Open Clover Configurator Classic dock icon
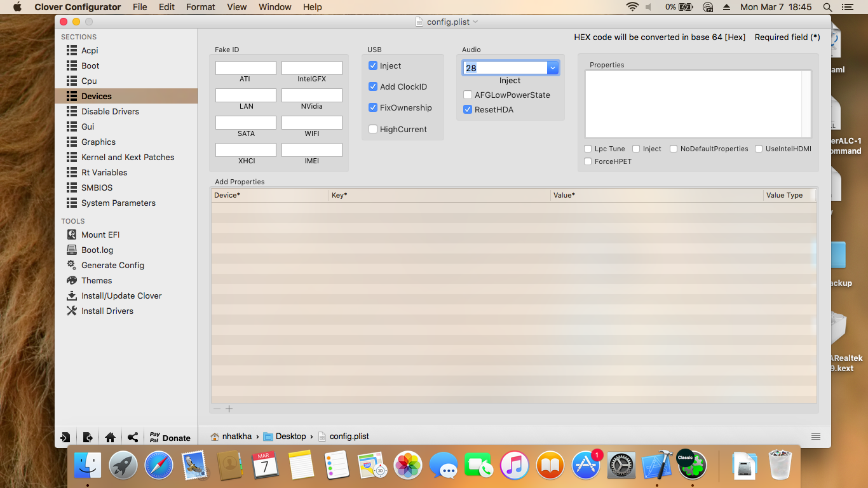The image size is (868, 488). (691, 465)
